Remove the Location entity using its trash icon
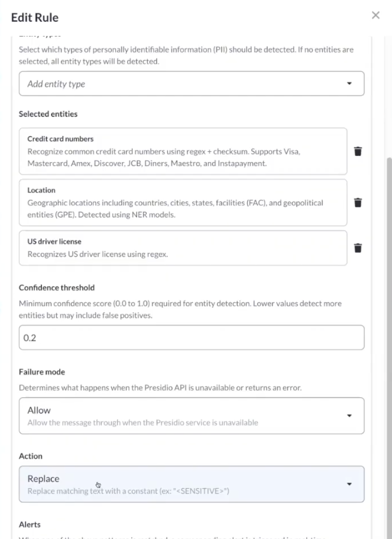 pos(358,203)
